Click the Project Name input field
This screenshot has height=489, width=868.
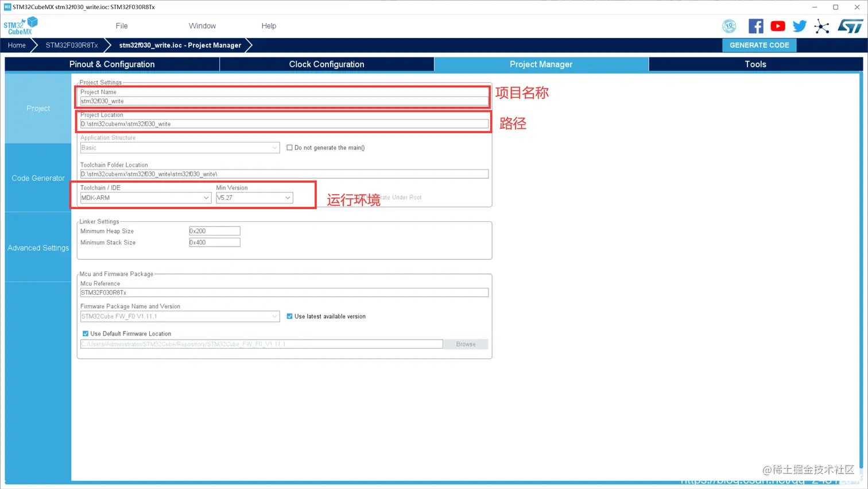[x=284, y=101]
